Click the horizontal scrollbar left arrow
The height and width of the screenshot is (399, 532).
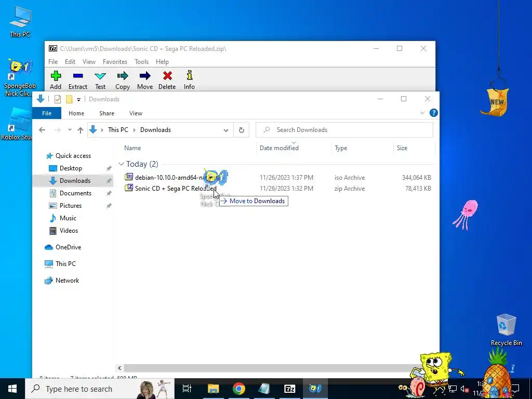[119, 368]
